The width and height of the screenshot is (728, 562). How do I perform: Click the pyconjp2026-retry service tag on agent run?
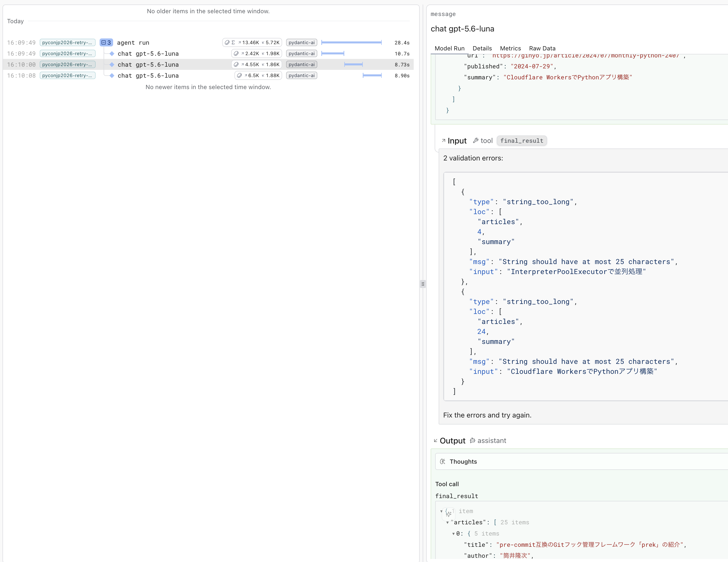click(68, 43)
